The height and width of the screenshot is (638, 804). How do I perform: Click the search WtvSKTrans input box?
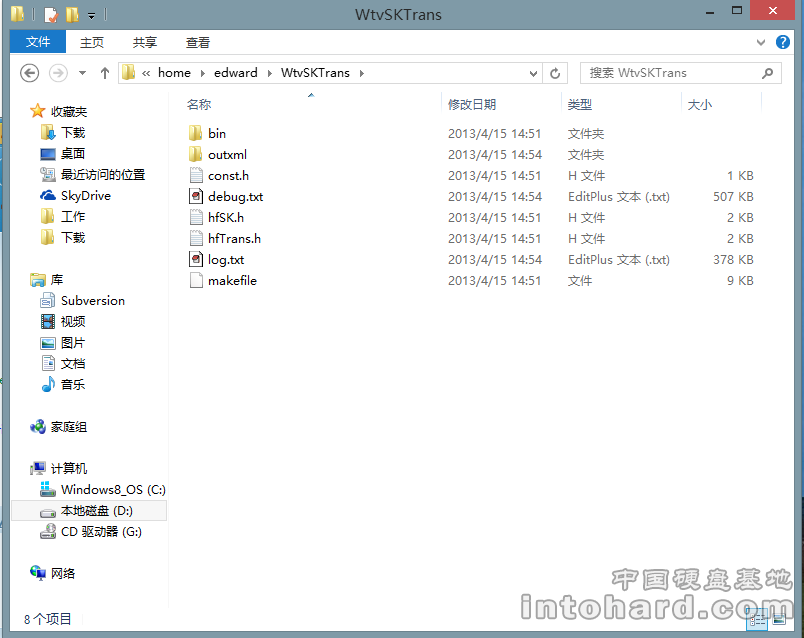point(680,73)
